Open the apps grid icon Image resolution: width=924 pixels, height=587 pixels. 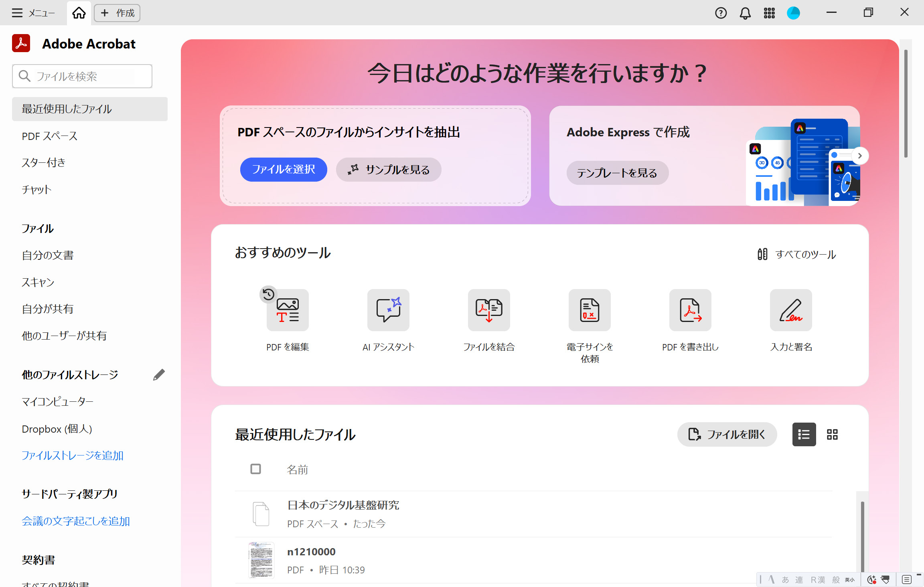click(769, 13)
